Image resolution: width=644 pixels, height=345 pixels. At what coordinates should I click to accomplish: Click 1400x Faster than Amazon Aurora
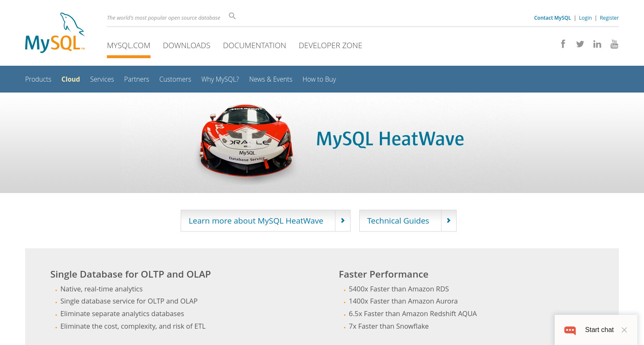click(x=403, y=301)
